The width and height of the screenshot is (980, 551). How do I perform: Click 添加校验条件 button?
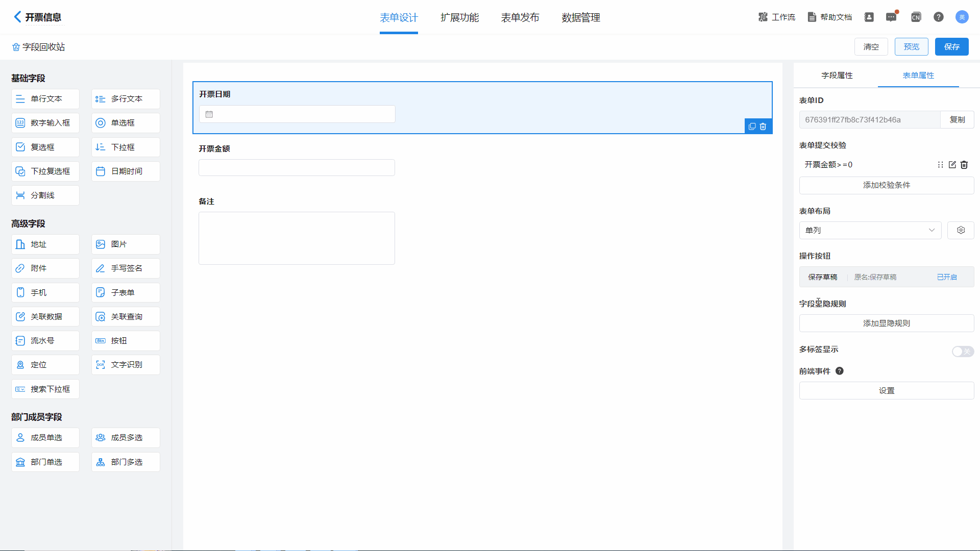(887, 185)
